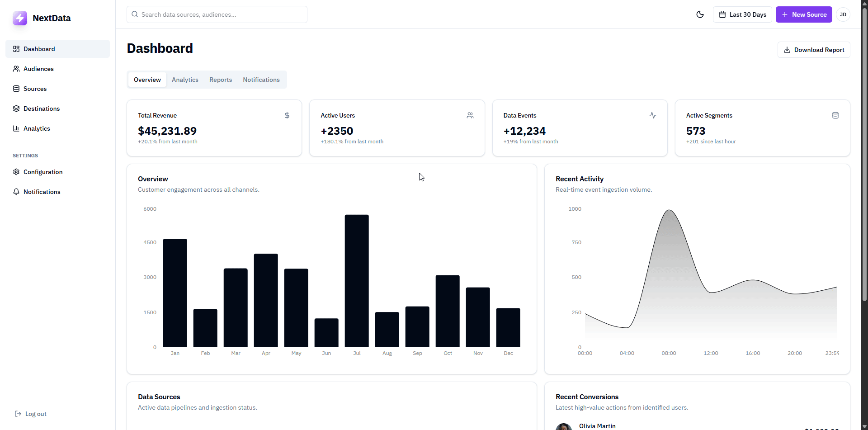Open Configuration via the gear icon
Viewport: 868px width, 430px height.
(x=16, y=172)
